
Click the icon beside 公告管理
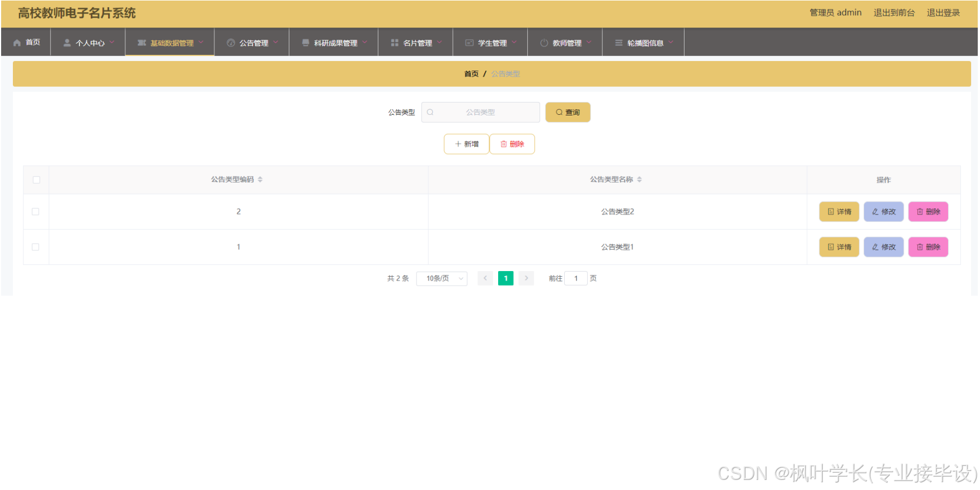point(231,43)
